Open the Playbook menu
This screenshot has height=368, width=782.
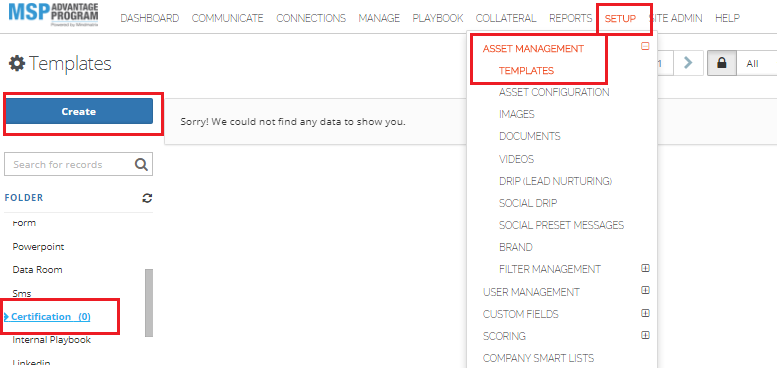438,18
